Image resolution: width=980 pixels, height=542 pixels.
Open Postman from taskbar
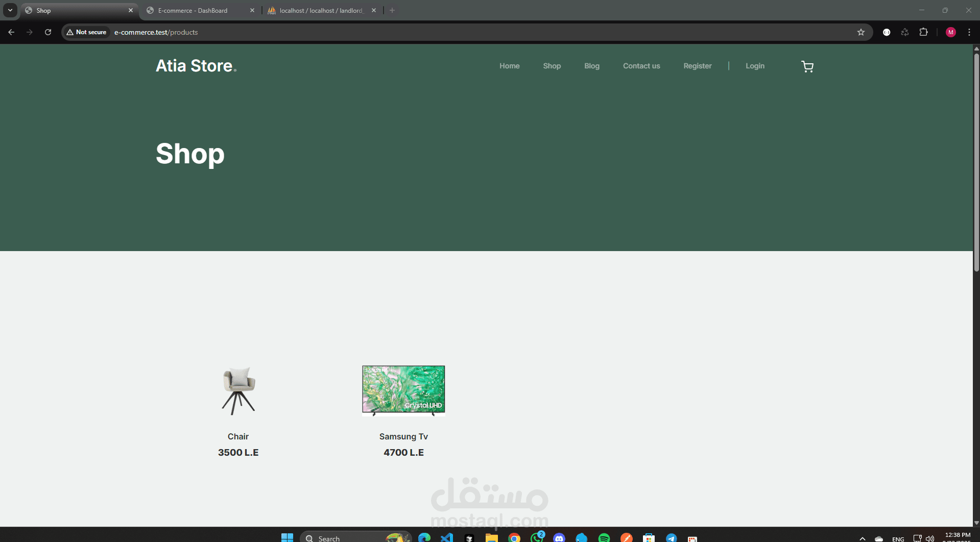point(627,538)
